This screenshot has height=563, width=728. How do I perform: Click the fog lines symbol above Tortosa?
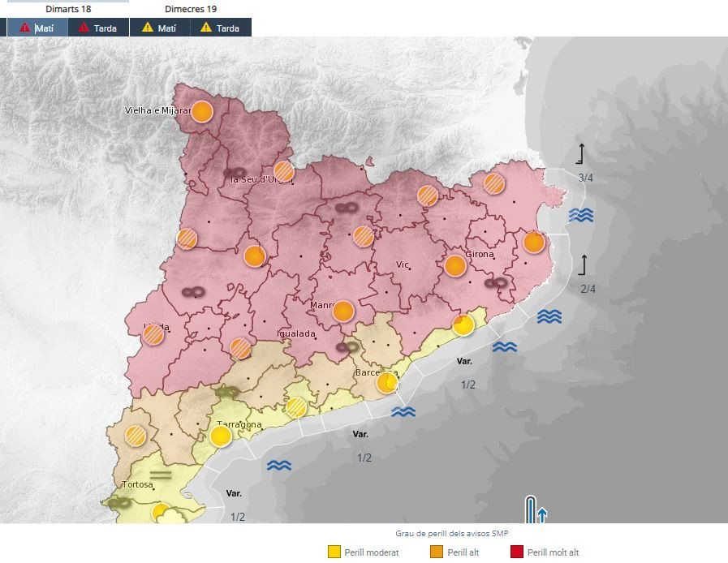pos(162,471)
